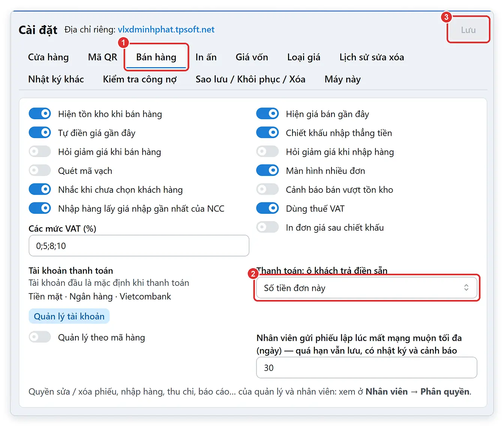
Task: Enable 'Hỏi giảm giá khi nhập hàng'
Action: pyautogui.click(x=267, y=151)
